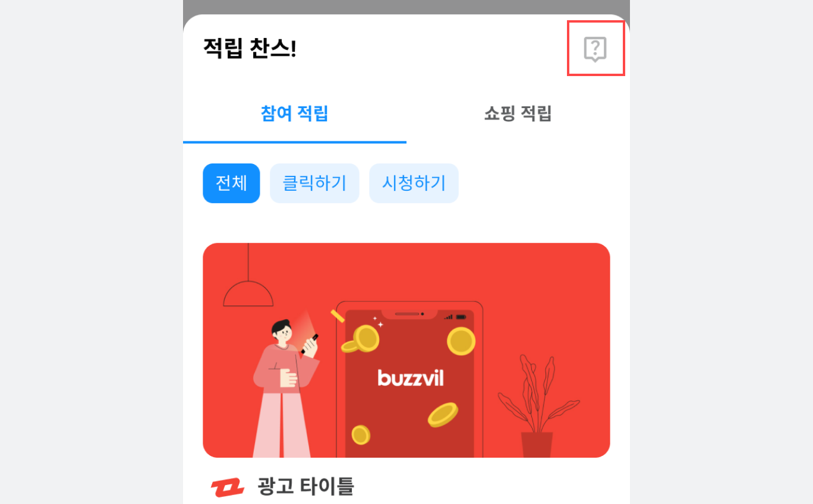Open the 광고 타이틀 ad title

point(306,487)
